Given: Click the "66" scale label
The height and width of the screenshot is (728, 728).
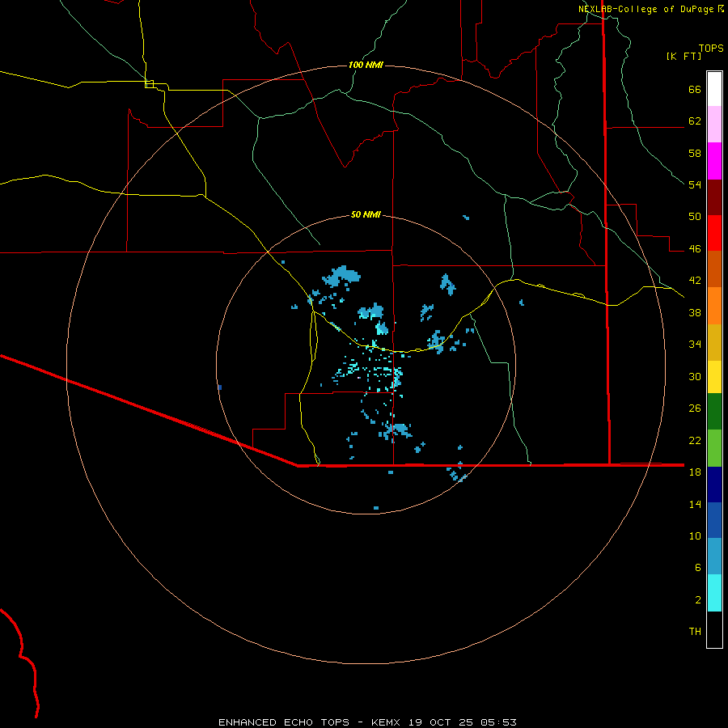Looking at the screenshot, I should (x=695, y=90).
